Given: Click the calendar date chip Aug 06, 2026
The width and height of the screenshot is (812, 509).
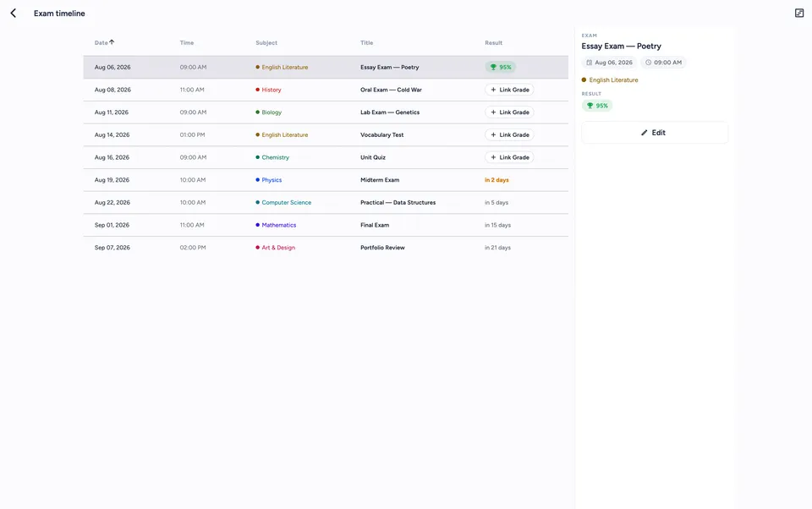Looking at the screenshot, I should point(609,62).
